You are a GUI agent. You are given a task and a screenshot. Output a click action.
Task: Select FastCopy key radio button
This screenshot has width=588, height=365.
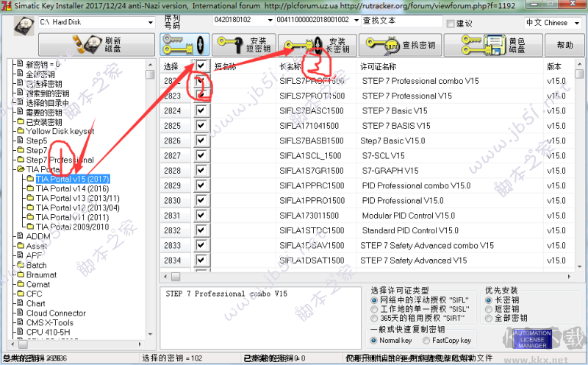tap(426, 340)
